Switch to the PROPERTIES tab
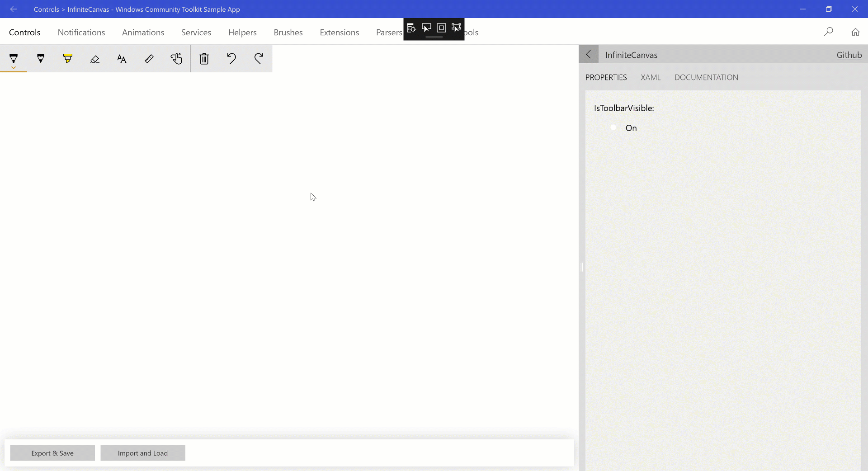The height and width of the screenshot is (471, 868). click(606, 77)
